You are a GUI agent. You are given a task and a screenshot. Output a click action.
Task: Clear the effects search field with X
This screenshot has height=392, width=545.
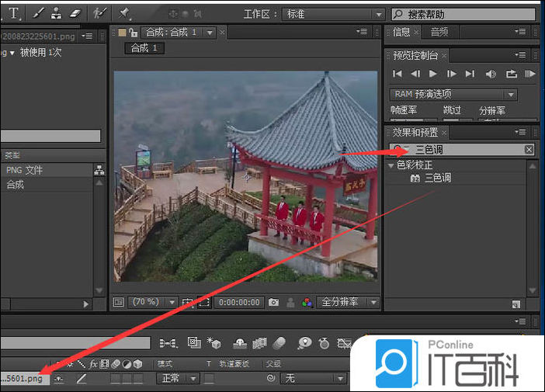pyautogui.click(x=529, y=149)
